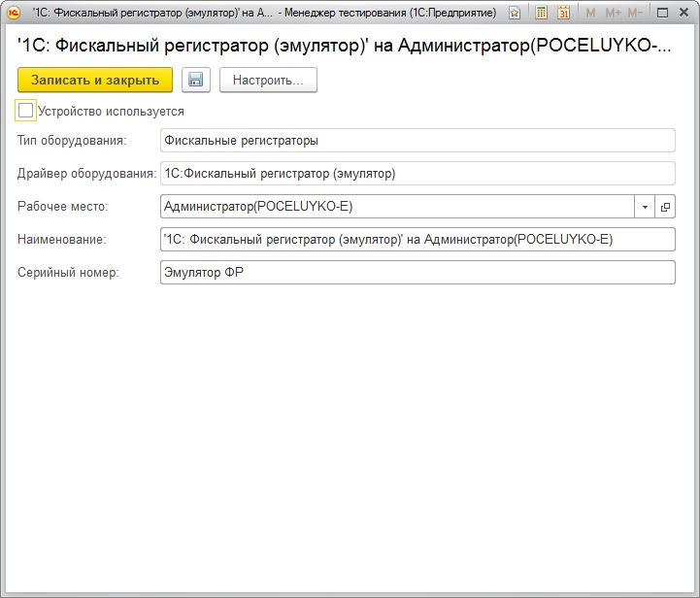Click the M- memory subtract button
This screenshot has height=598, width=700.
coord(635,14)
